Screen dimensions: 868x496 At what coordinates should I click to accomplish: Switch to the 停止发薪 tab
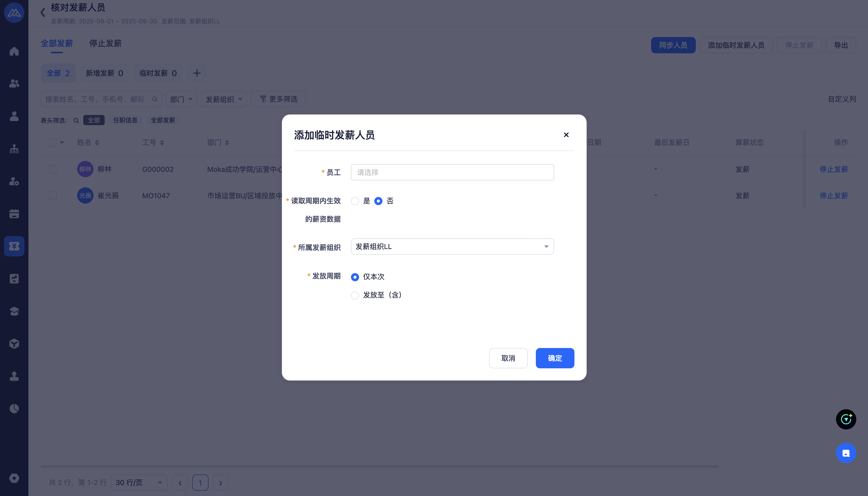click(105, 44)
